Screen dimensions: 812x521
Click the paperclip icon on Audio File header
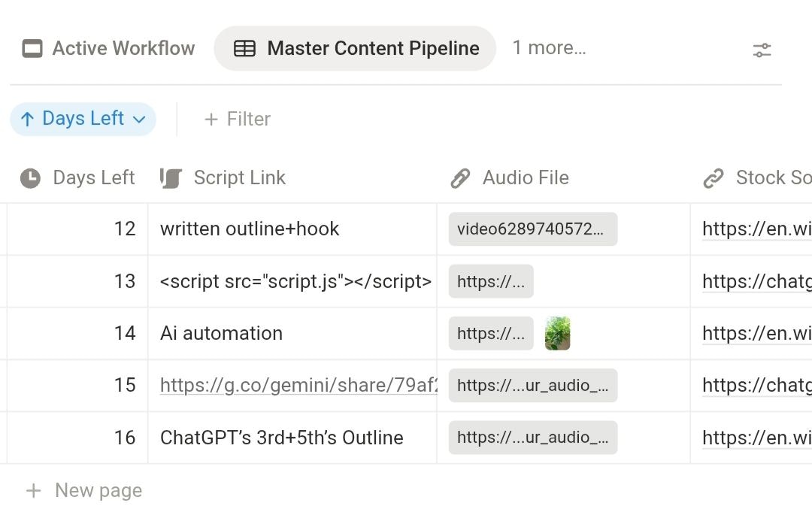point(459,177)
